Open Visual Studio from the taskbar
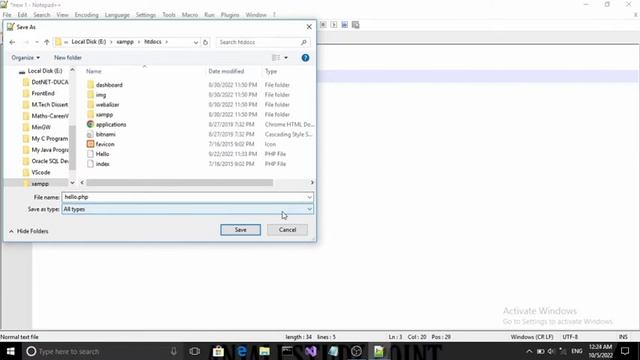Viewport: 640px width, 360px height. coord(311,351)
